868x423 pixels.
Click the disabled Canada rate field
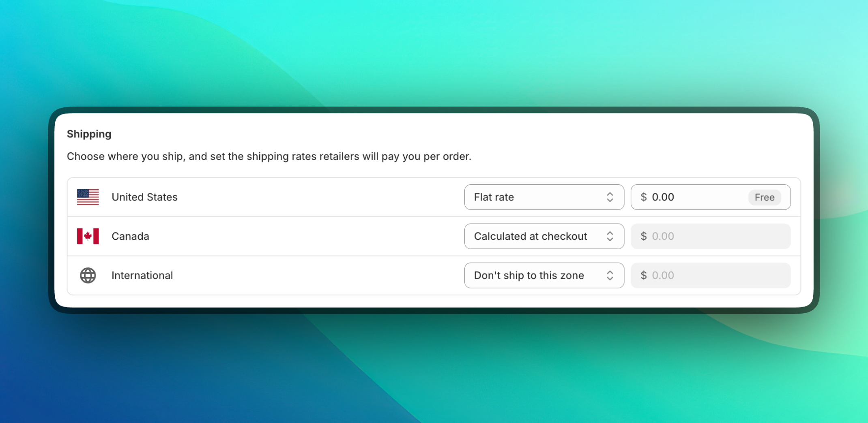710,236
